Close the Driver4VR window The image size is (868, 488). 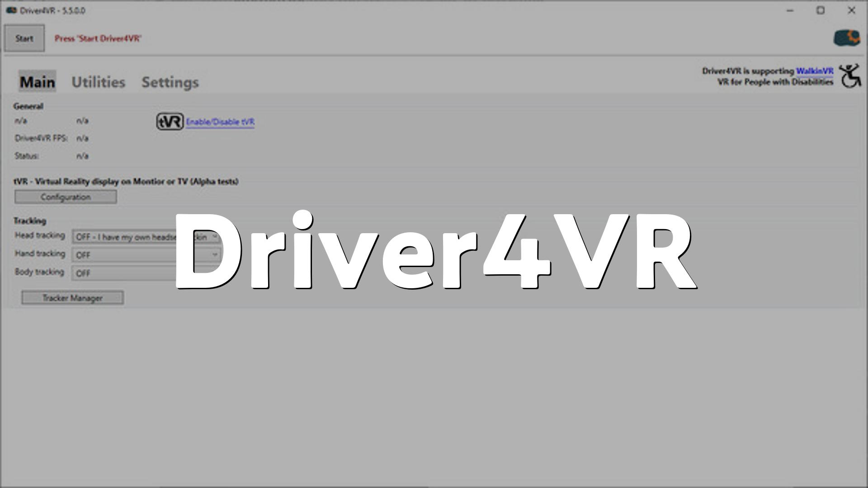851,10
